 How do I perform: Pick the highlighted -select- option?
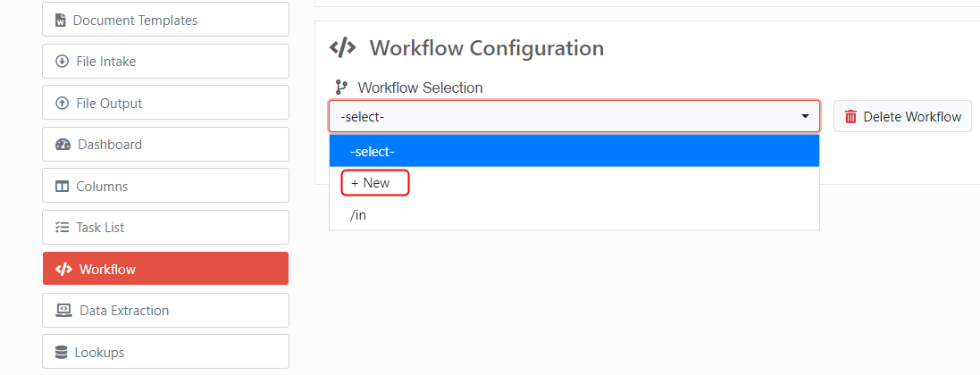[574, 151]
